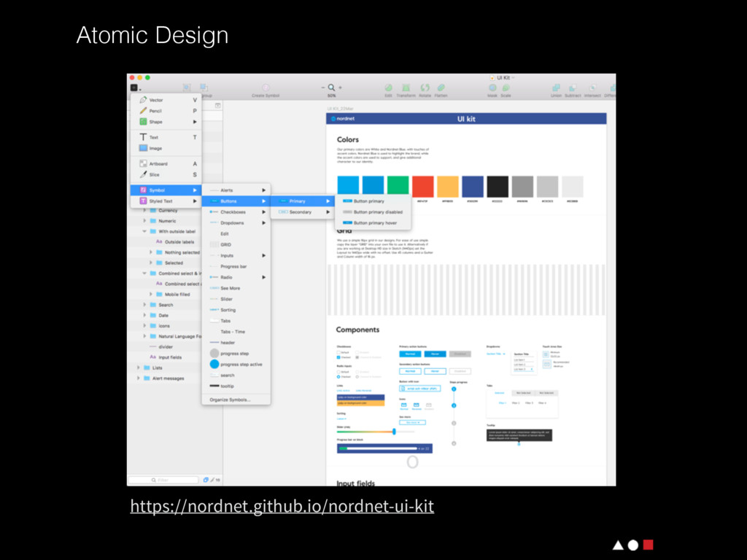
Task: Click the Transform toolbar icon
Action: tap(406, 87)
